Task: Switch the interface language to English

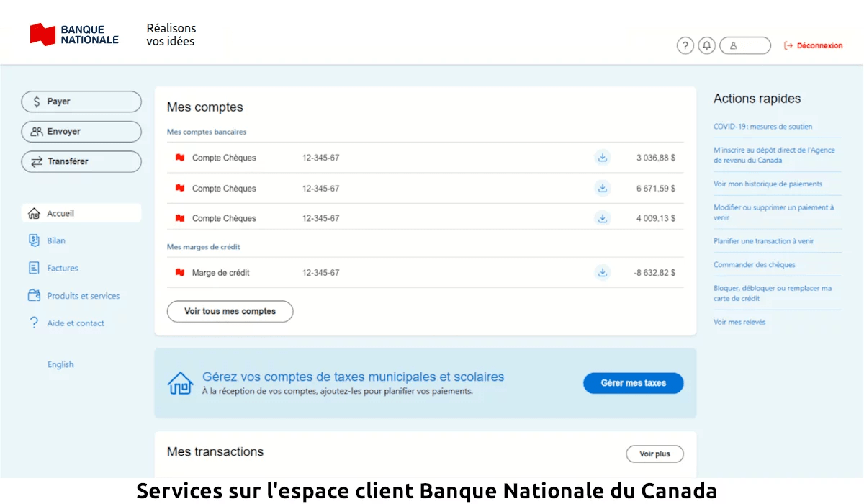Action: click(60, 364)
